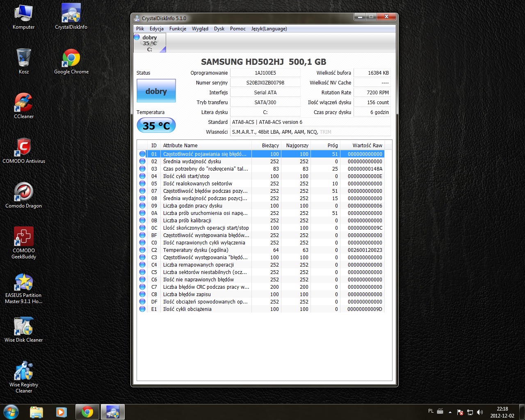Click the 'Najgorszy' column header

296,145
